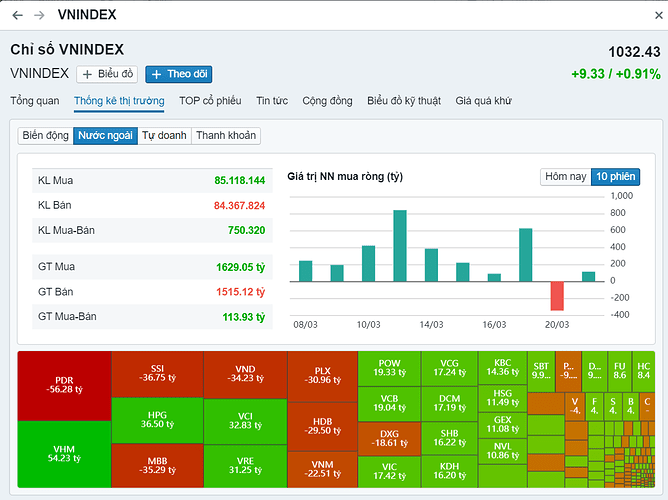This screenshot has width=668, height=500.
Task: Switch to TOP cổ phiếu tab
Action: [x=210, y=101]
